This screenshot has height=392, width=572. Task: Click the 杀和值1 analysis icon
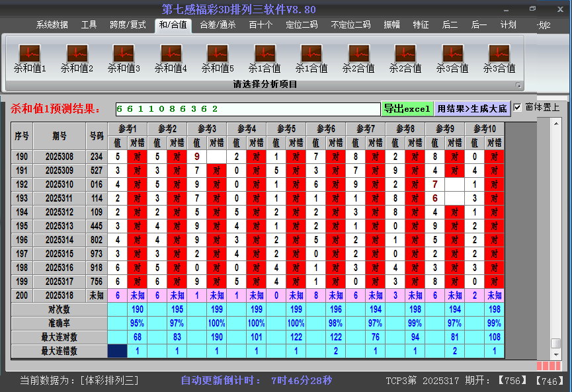[x=30, y=54]
